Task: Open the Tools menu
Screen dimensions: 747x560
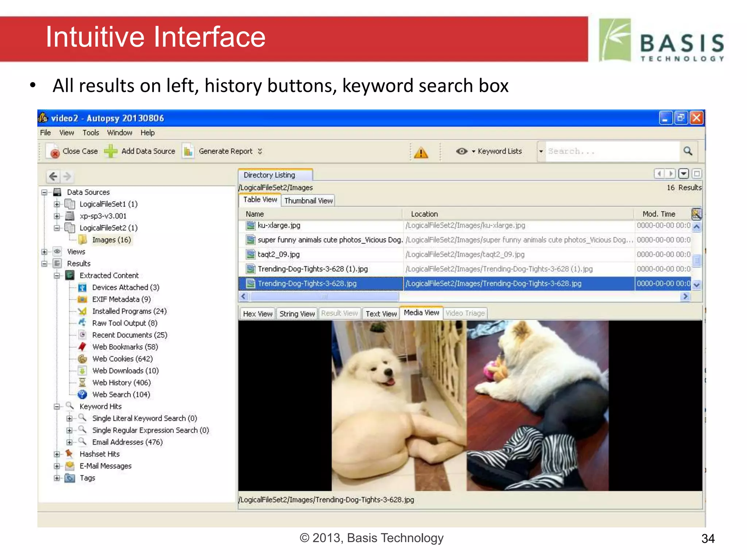Action: 91,133
